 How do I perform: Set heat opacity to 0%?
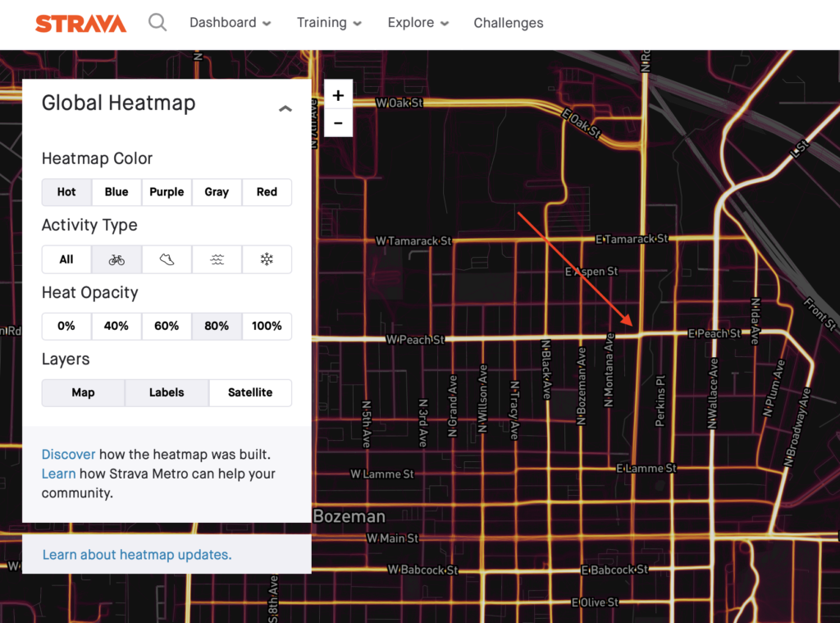(x=66, y=326)
